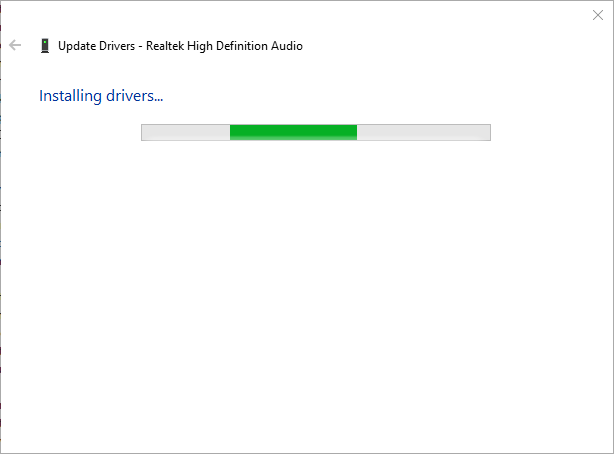Click the "Update Drivers" title text
The height and width of the screenshot is (454, 614).
[96, 45]
